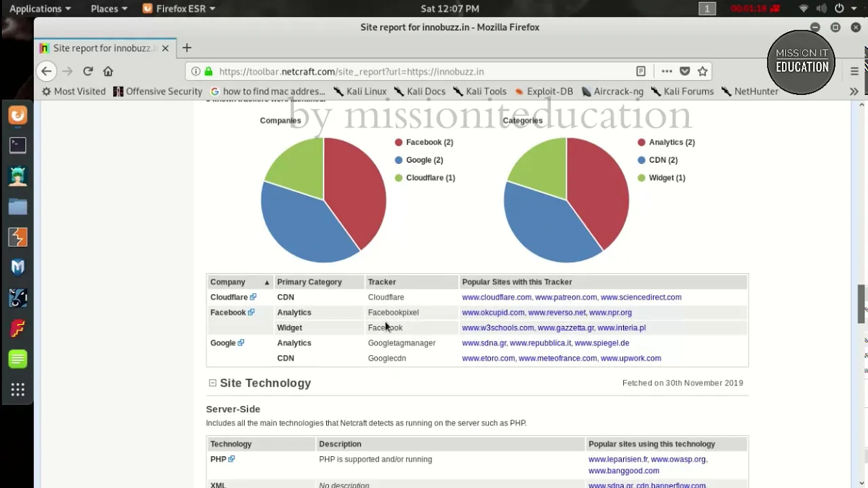
Task: Click the Facebook (2) red legend swatch
Action: pos(399,142)
